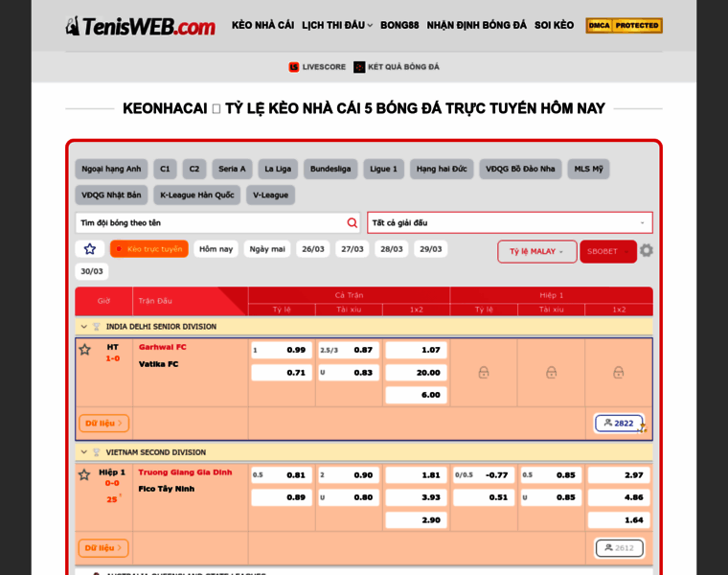The width and height of the screenshot is (728, 575).
Task: Select 1x2 odds 20.00 for Vatika FC
Action: [416, 373]
